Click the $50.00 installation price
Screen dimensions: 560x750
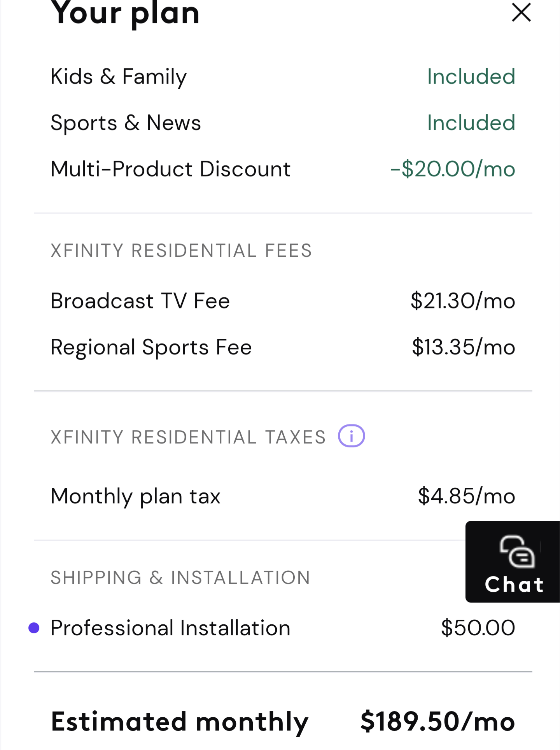coord(478,628)
